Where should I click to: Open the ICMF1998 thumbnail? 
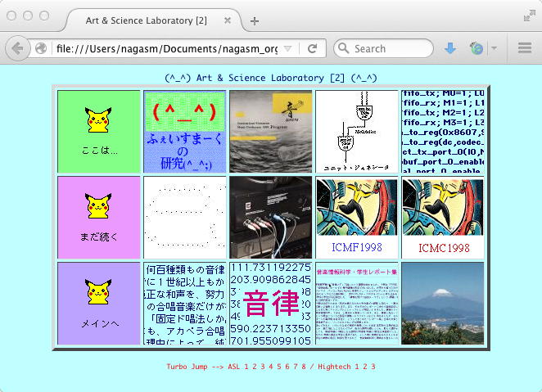[357, 217]
